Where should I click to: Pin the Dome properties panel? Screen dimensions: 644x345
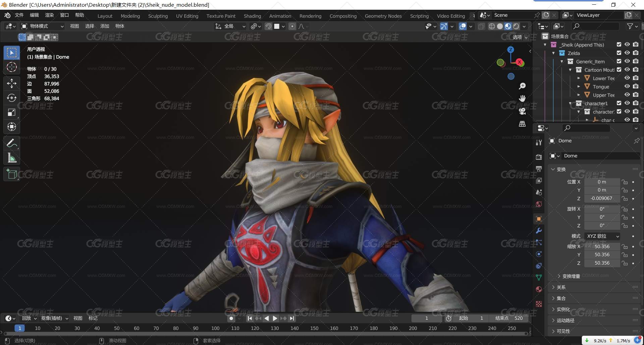[636, 141]
